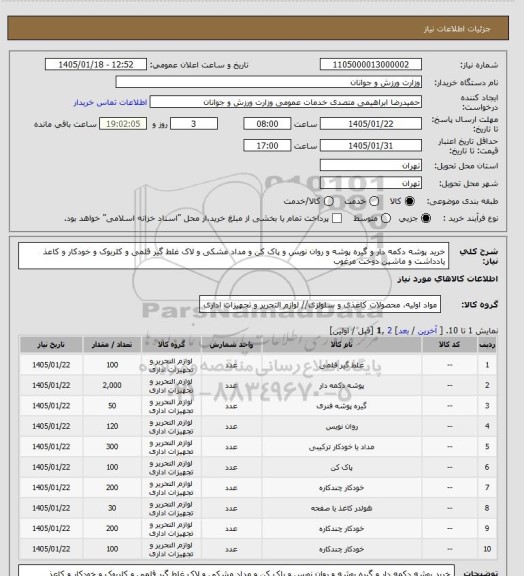Click the گروه کالا column header
Screen dimensions: 524x576
[171, 344]
